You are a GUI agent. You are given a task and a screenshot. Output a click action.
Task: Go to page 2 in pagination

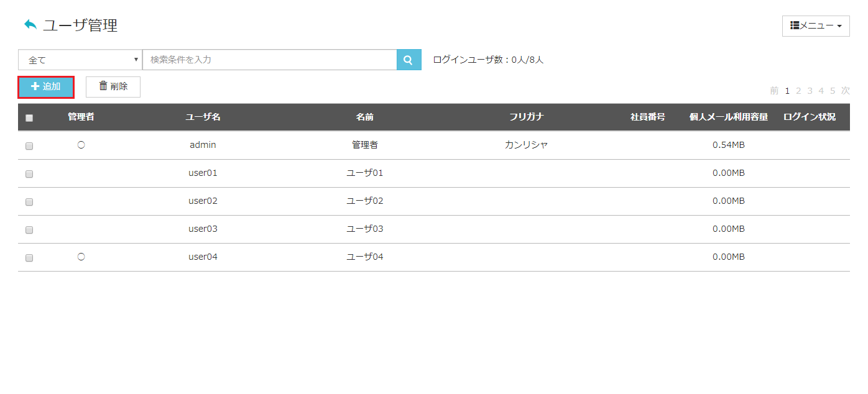[798, 91]
